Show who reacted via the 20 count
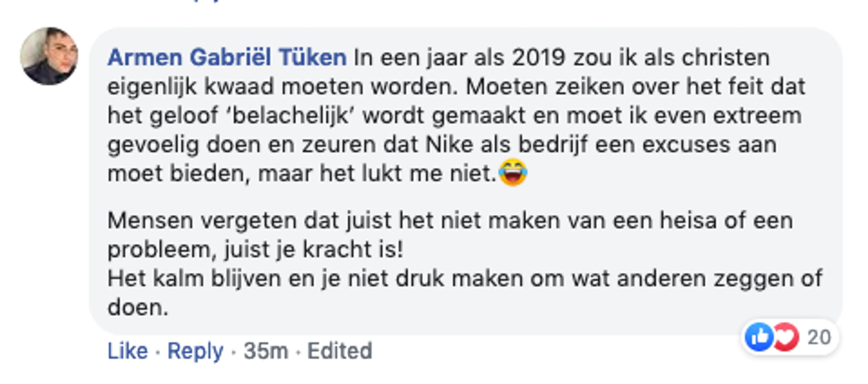 point(819,337)
